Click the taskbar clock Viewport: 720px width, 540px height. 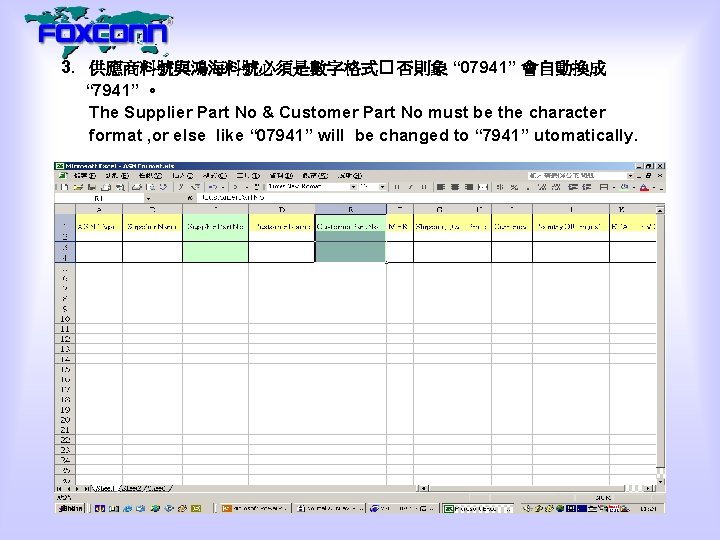pos(648,509)
